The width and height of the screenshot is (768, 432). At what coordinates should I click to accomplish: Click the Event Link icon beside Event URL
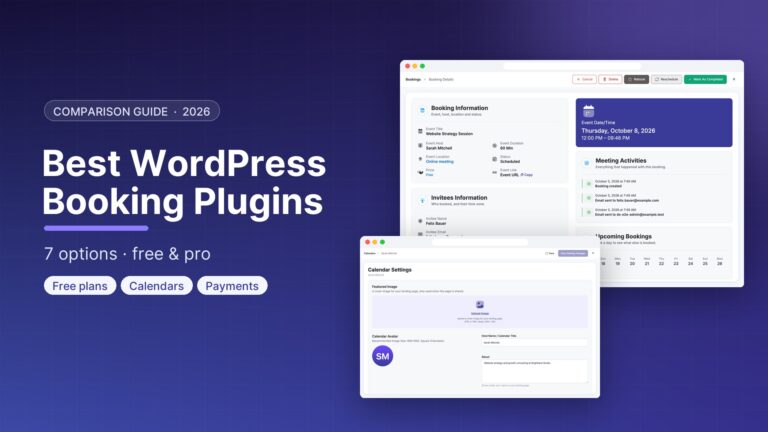[x=494, y=172]
